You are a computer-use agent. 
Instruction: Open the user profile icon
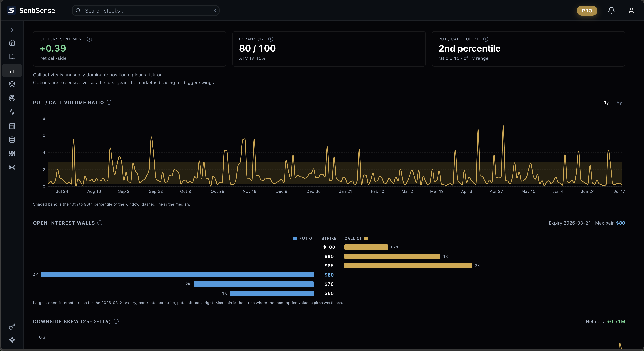[x=631, y=11]
